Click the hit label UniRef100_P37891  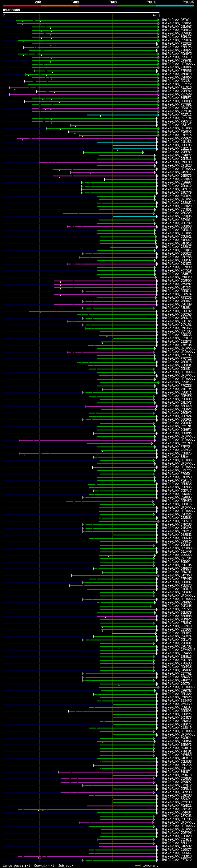[177, 105]
